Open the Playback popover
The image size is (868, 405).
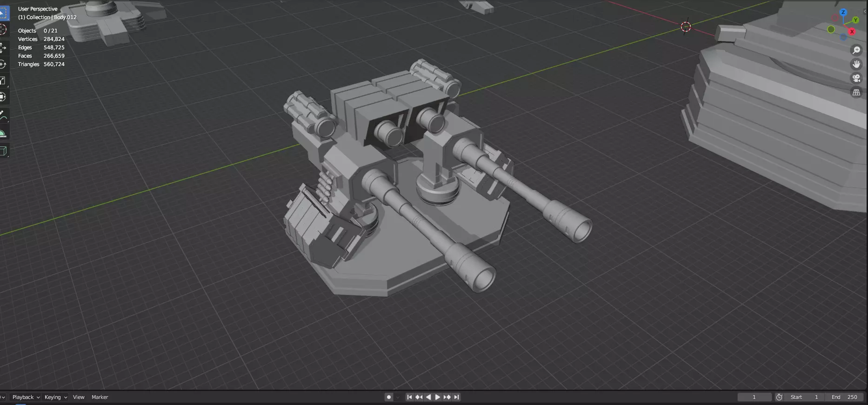[x=26, y=397]
